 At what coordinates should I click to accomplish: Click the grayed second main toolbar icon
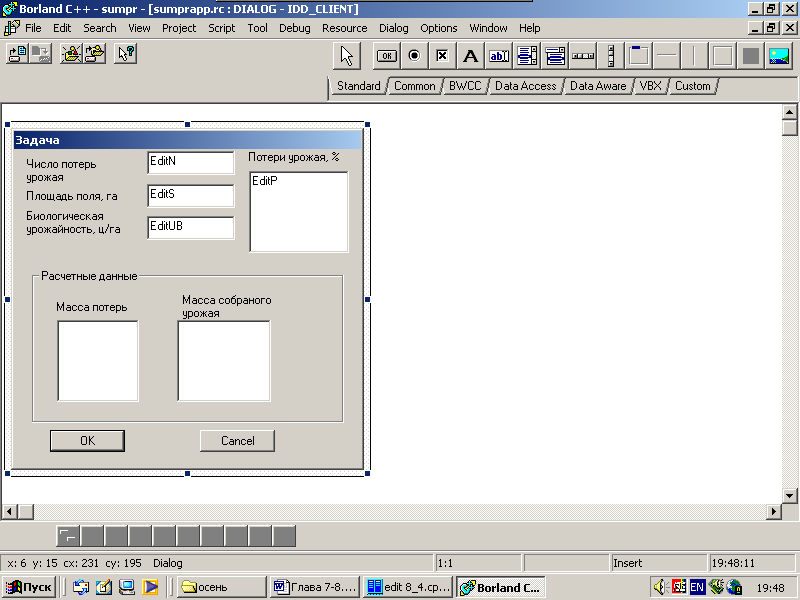(x=41, y=54)
